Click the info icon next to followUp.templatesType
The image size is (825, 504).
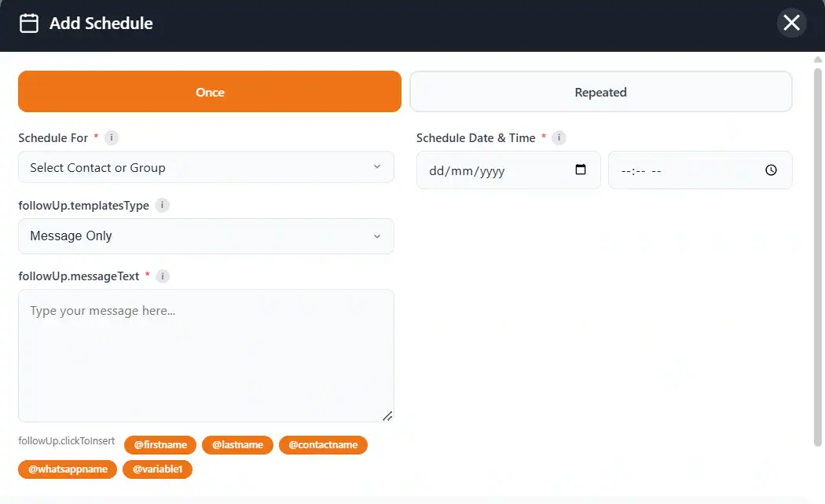click(x=162, y=206)
